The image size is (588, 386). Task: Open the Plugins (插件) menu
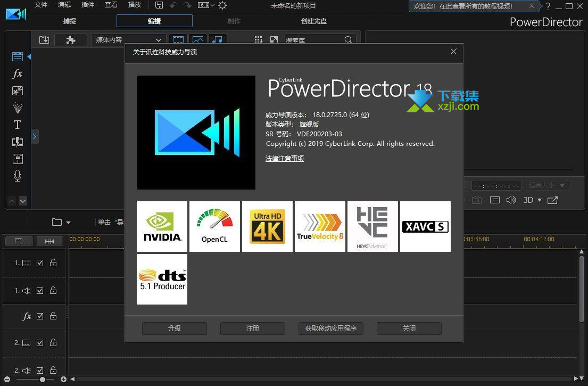click(88, 5)
